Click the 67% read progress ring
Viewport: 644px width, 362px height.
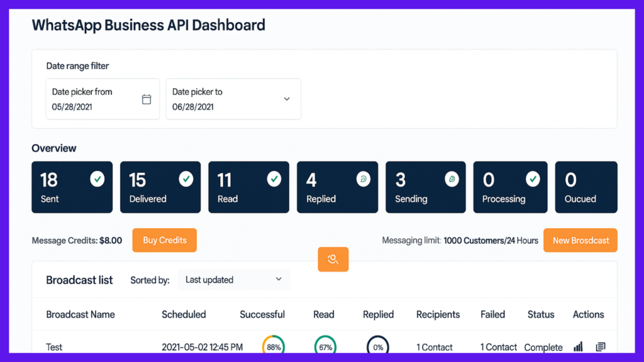[325, 347]
